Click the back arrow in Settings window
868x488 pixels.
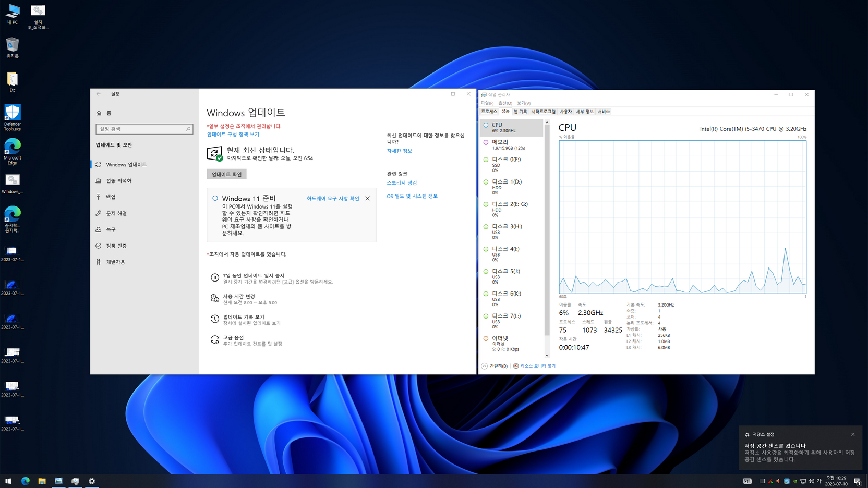[99, 94]
